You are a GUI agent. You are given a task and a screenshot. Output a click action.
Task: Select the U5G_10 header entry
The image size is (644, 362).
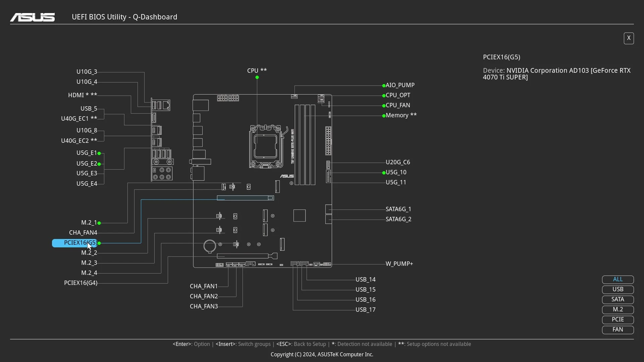396,172
